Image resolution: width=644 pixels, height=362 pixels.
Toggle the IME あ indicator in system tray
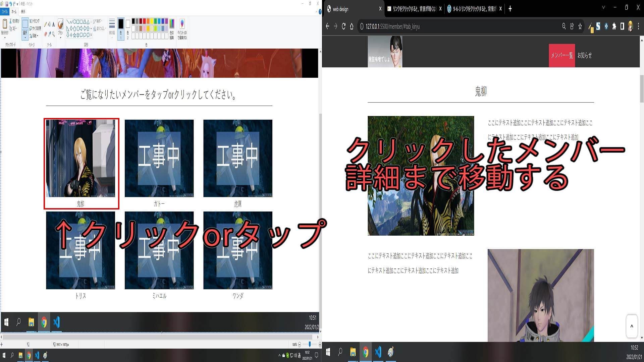(x=299, y=355)
